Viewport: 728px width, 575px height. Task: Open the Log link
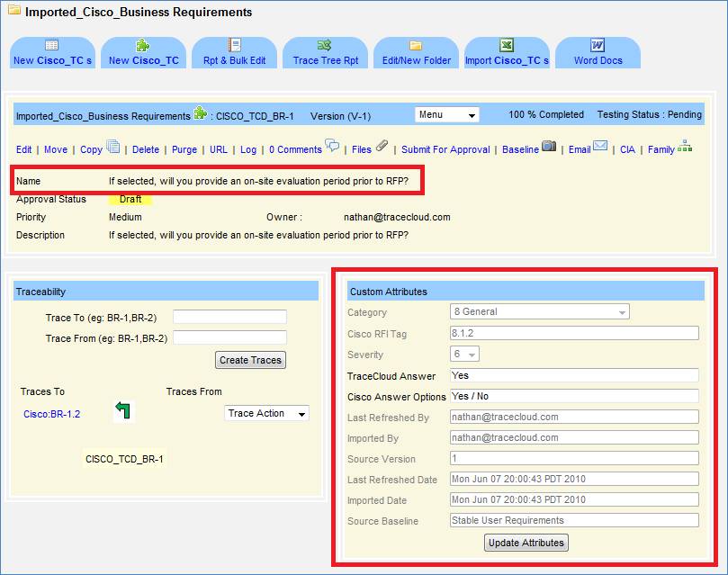(248, 149)
